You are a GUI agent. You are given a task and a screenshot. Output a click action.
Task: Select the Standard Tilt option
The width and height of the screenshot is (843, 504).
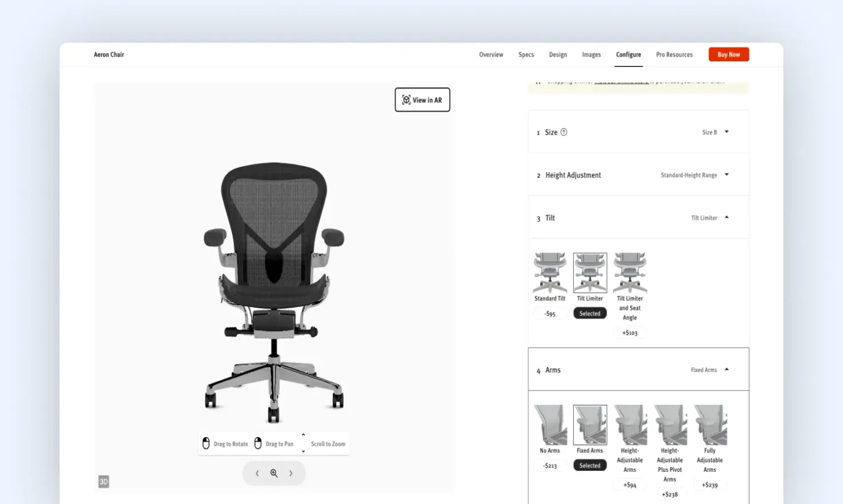pos(550,278)
